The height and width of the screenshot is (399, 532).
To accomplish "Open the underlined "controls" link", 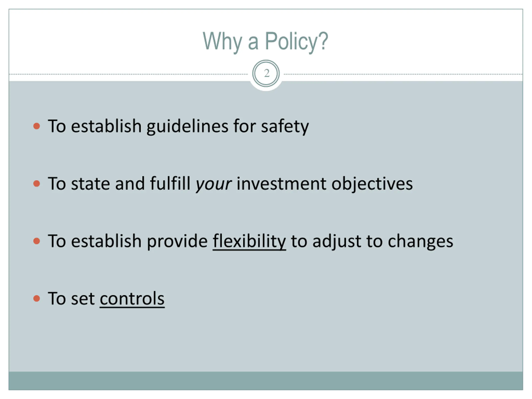I will click(132, 298).
